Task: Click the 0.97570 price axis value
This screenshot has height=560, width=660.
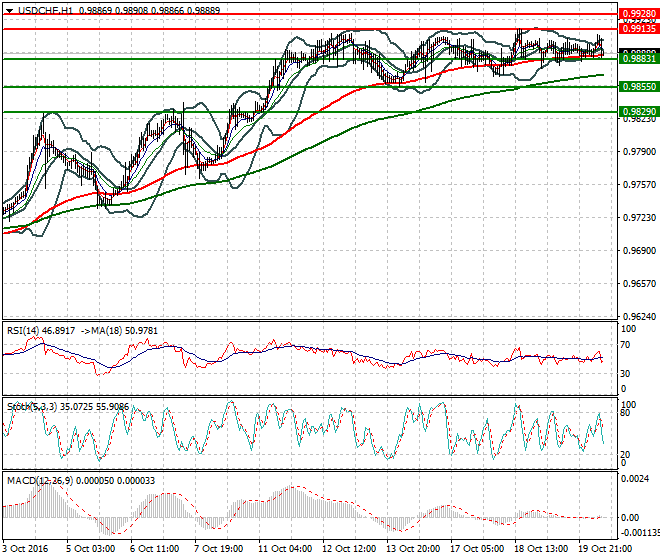Action: [x=639, y=184]
